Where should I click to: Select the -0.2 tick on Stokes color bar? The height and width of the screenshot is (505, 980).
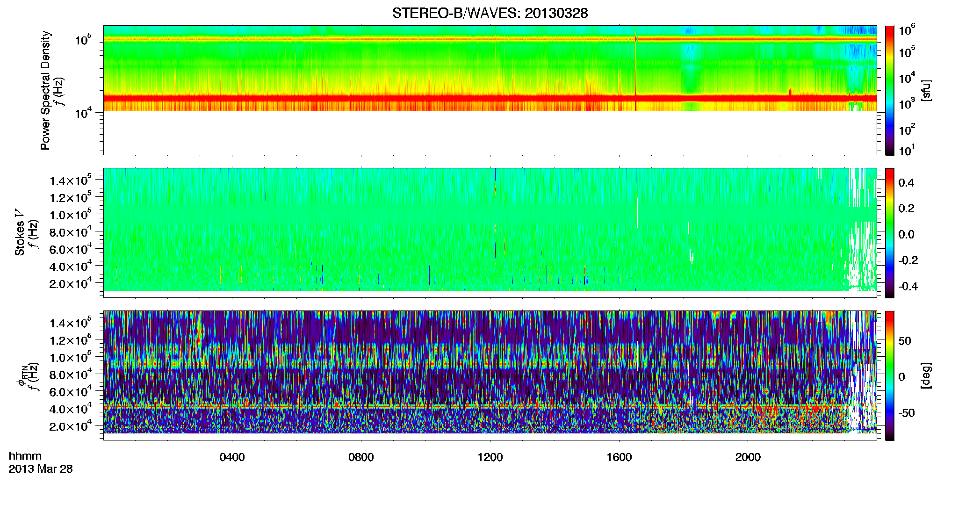click(908, 260)
